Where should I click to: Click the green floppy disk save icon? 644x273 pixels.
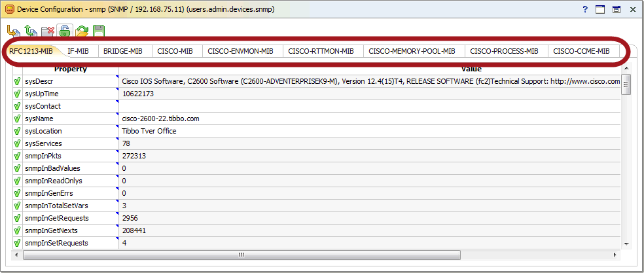click(x=99, y=31)
